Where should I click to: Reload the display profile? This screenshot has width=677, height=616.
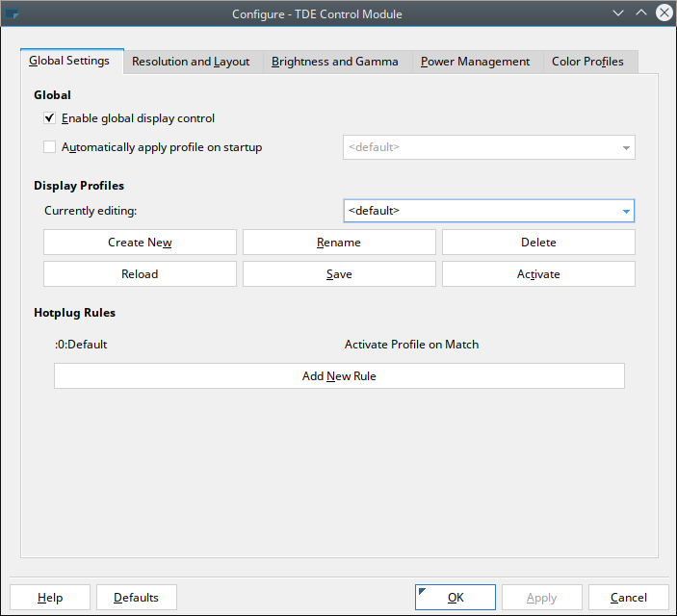(140, 274)
